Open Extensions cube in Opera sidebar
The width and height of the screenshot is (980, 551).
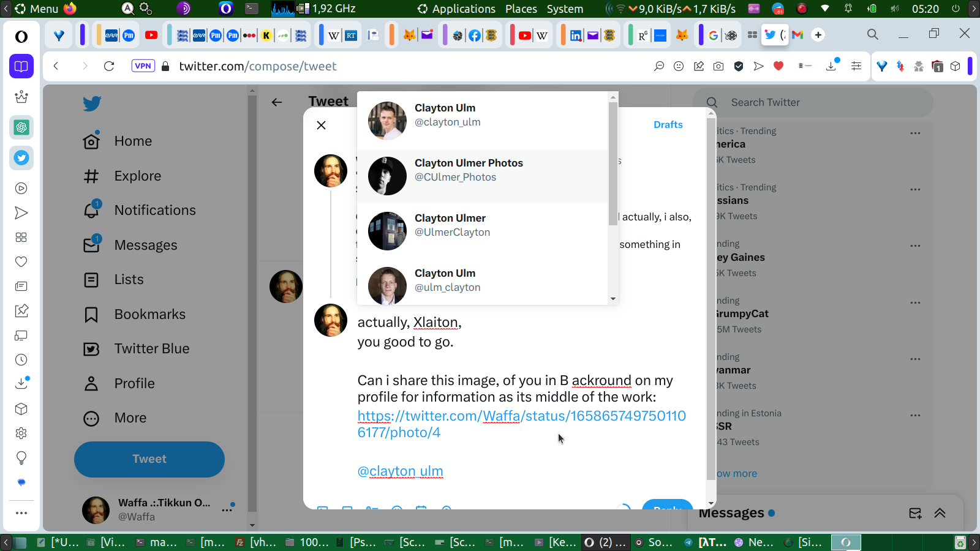coord(21,409)
